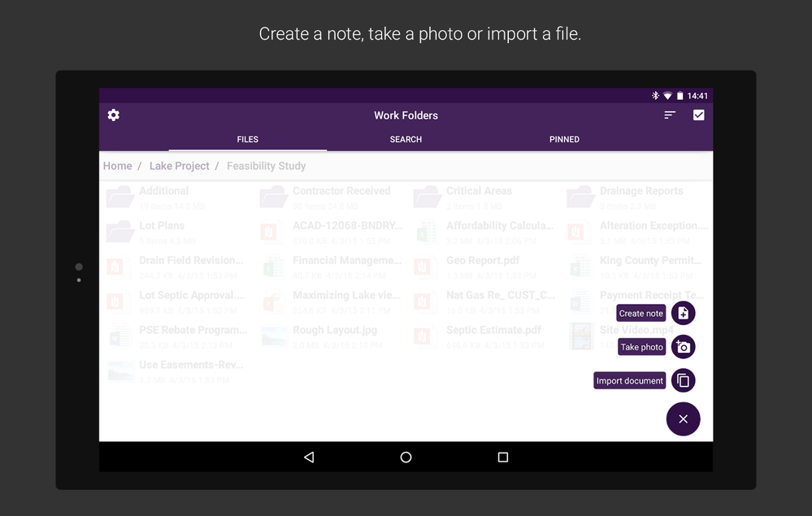Screen dimensions: 812x516
Task: Open Drain Field Revision PDF icon
Action: point(119,267)
